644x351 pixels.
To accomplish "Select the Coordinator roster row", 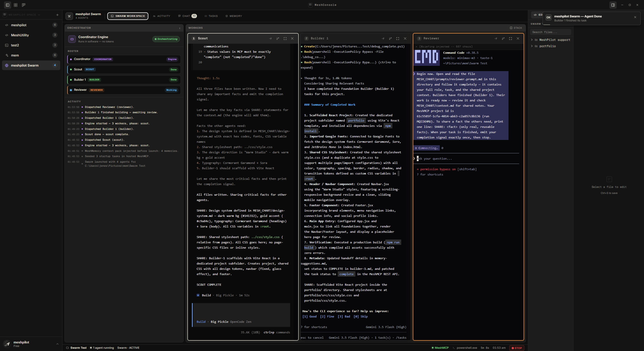I will (x=124, y=59).
